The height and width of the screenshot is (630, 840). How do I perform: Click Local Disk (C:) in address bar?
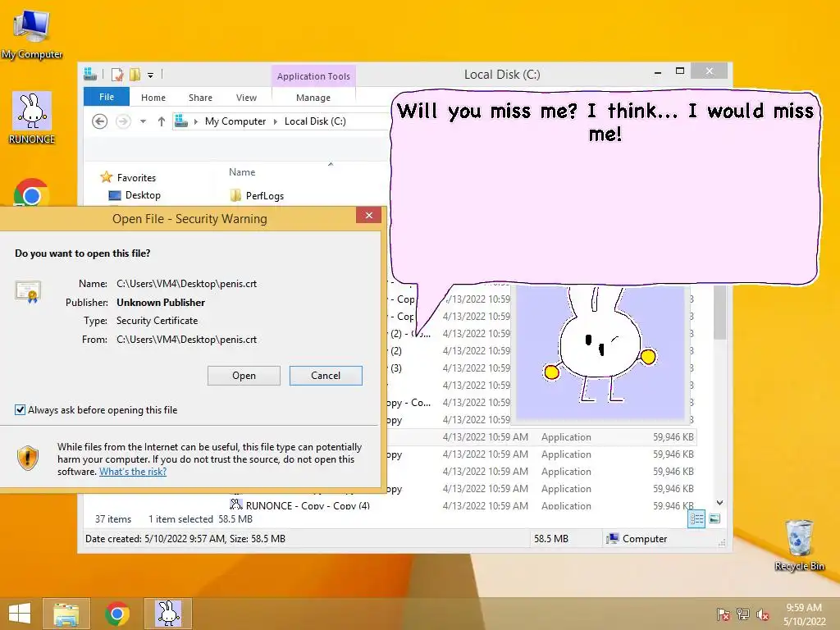point(315,121)
